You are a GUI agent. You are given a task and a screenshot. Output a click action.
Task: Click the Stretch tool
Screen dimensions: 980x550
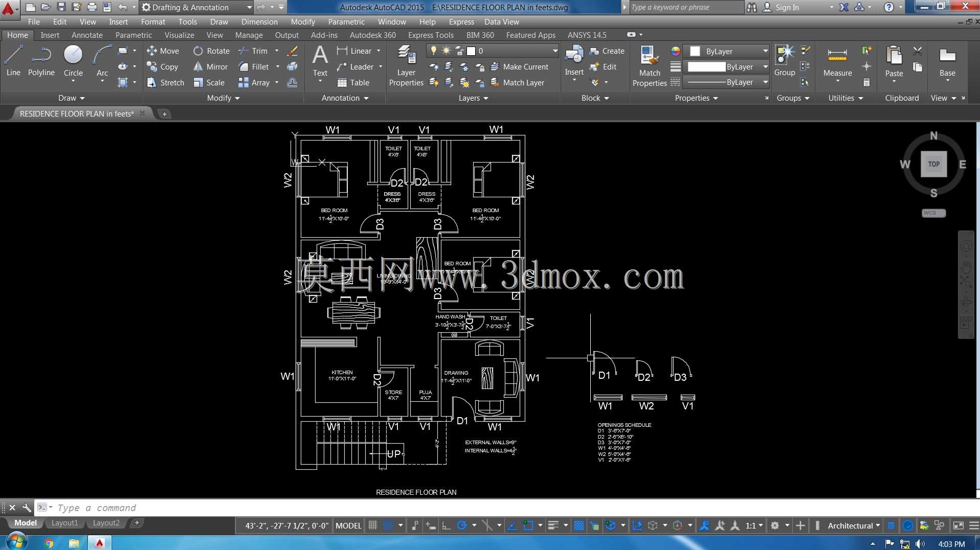point(165,83)
